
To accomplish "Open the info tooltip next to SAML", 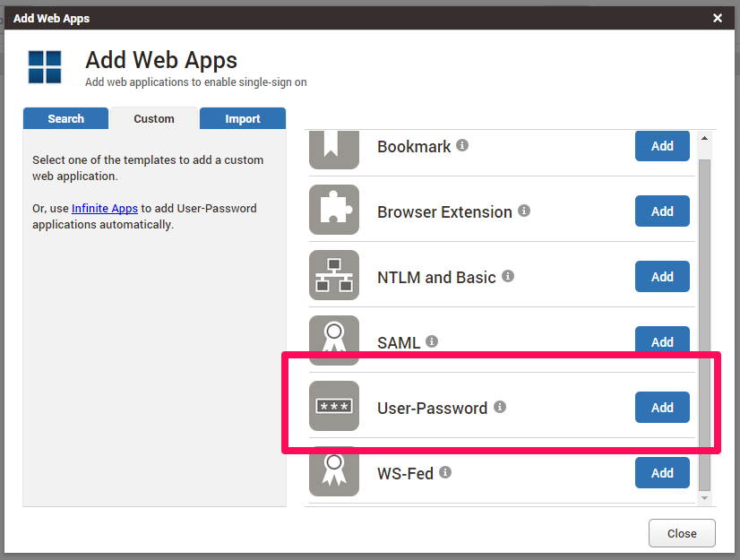I will (x=432, y=341).
